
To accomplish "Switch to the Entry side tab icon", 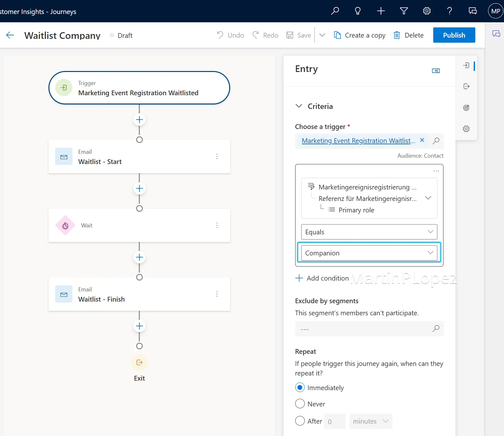I will pos(466,65).
